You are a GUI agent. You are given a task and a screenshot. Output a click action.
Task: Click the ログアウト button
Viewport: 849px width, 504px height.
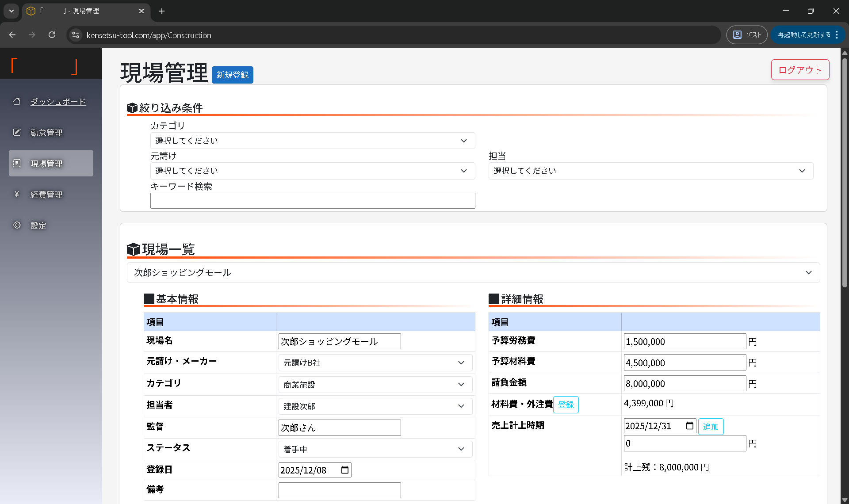click(x=799, y=69)
